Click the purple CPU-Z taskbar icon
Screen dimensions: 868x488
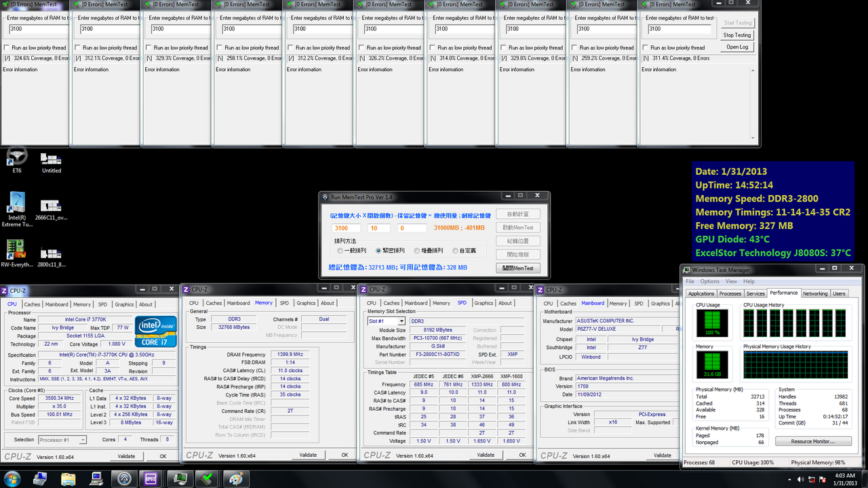click(x=151, y=479)
